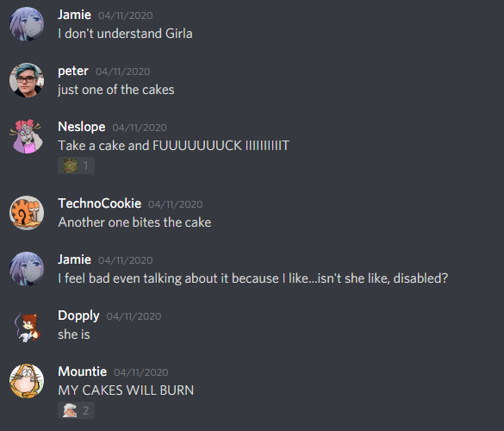Click TechnoCookie's orange cat avatar
The image size is (504, 431).
tap(27, 213)
